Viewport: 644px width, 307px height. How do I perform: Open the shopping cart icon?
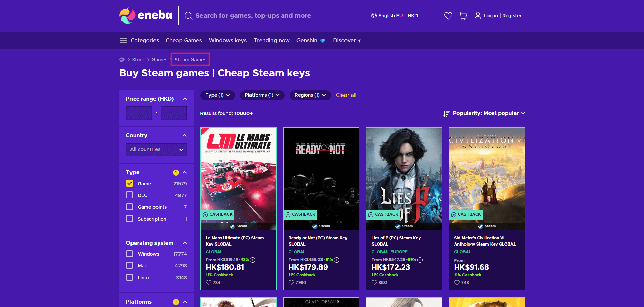coord(463,16)
